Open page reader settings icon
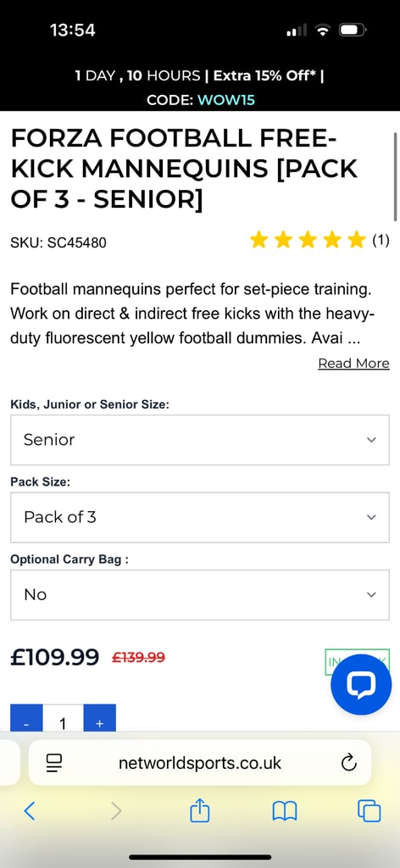The image size is (400, 868). point(55,764)
